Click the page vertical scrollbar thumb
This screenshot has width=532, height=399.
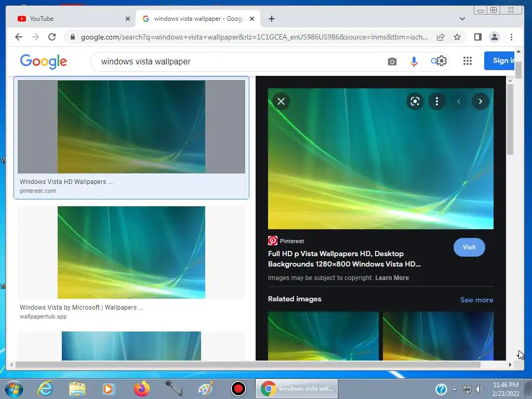pyautogui.click(x=518, y=70)
